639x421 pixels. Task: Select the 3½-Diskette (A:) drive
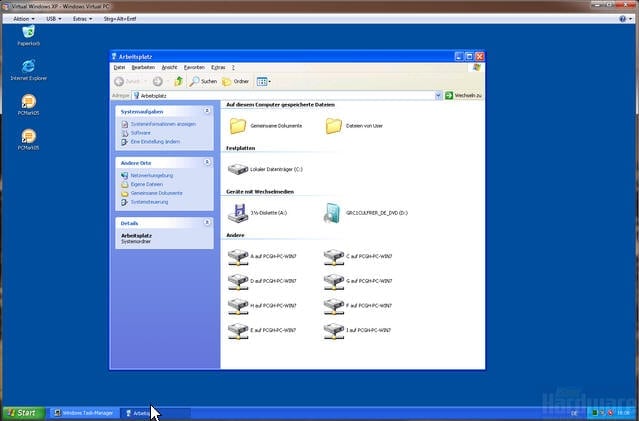tap(257, 213)
